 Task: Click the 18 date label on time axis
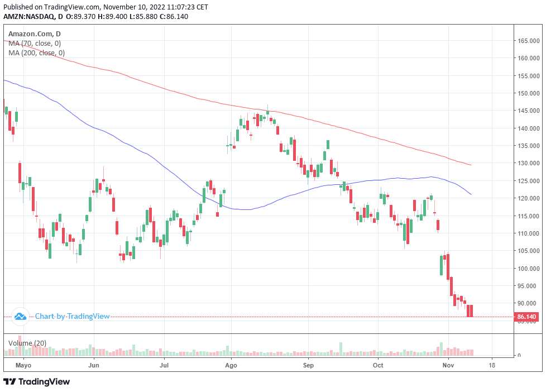coord(492,365)
